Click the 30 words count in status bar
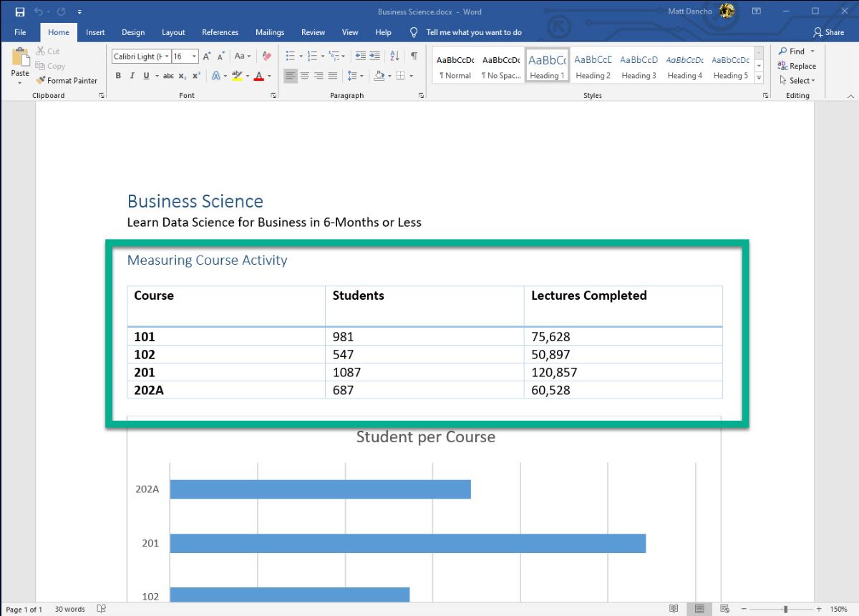 point(69,609)
